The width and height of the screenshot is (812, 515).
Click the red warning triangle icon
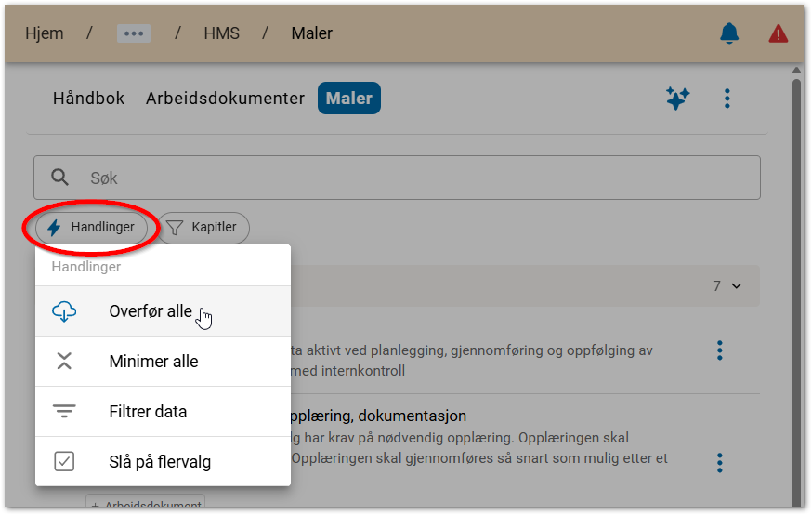778,33
